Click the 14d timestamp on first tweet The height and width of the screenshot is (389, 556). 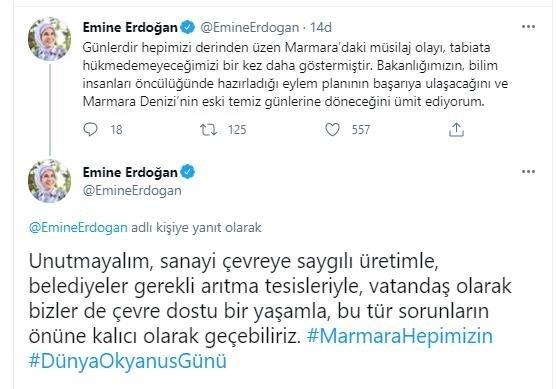(x=321, y=27)
